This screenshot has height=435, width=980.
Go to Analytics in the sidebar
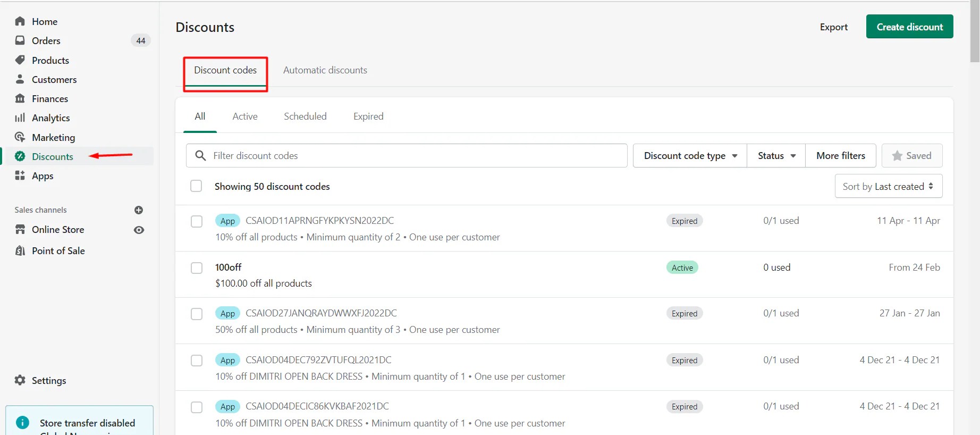[51, 118]
